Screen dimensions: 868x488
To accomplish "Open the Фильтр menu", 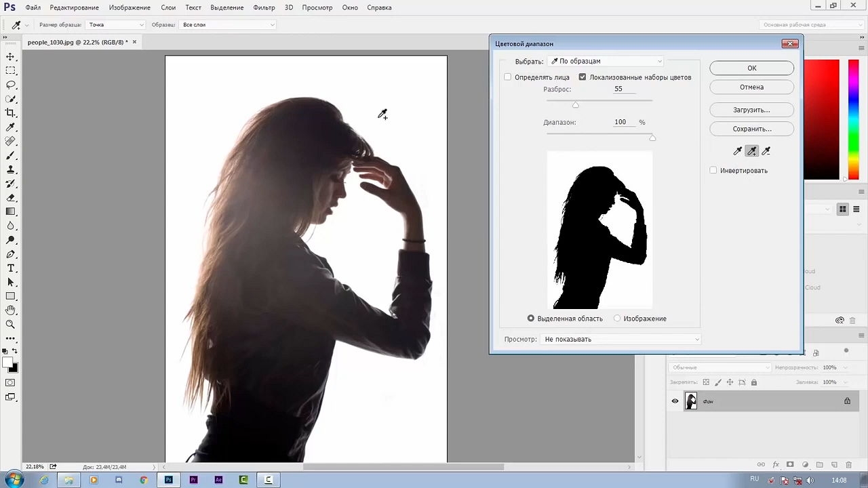I will tap(264, 7).
